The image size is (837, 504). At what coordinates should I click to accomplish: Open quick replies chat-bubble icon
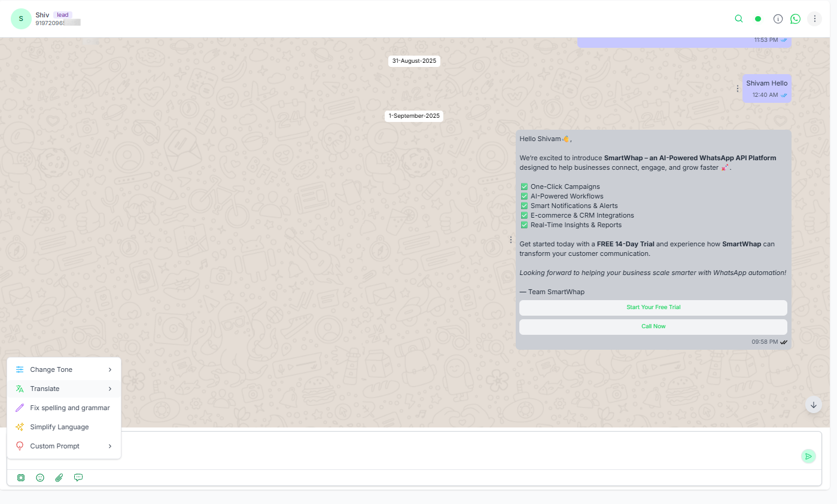click(78, 478)
